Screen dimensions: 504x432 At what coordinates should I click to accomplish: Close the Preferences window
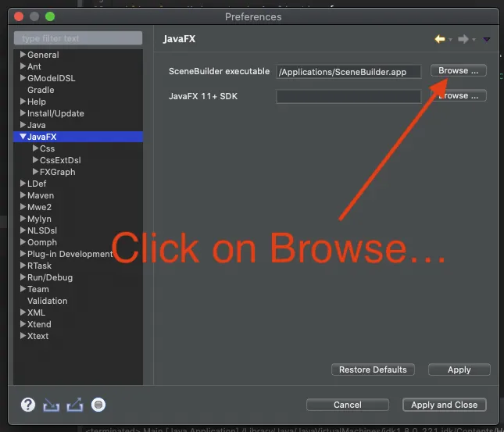pyautogui.click(x=19, y=16)
